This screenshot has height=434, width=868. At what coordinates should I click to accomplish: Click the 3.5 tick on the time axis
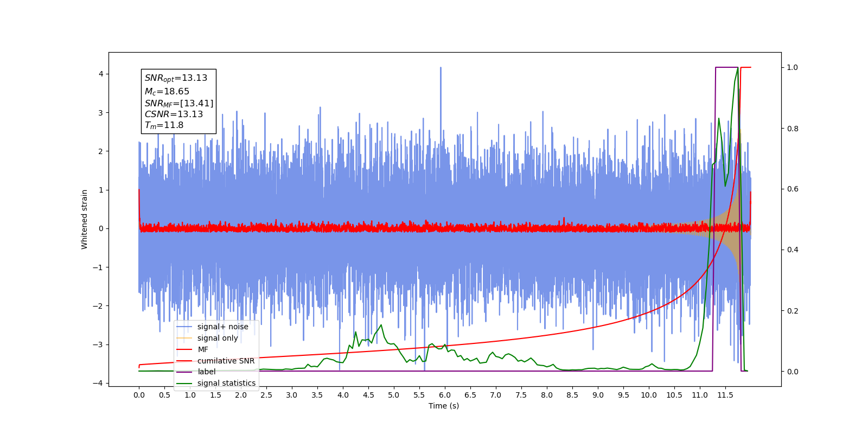[317, 395]
